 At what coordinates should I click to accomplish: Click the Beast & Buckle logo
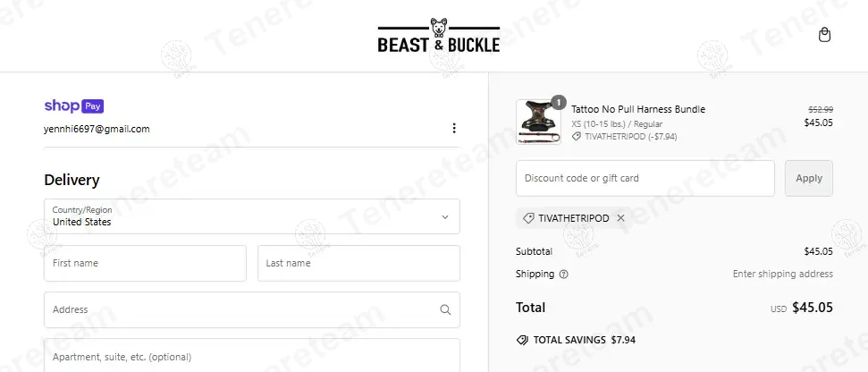coord(438,36)
